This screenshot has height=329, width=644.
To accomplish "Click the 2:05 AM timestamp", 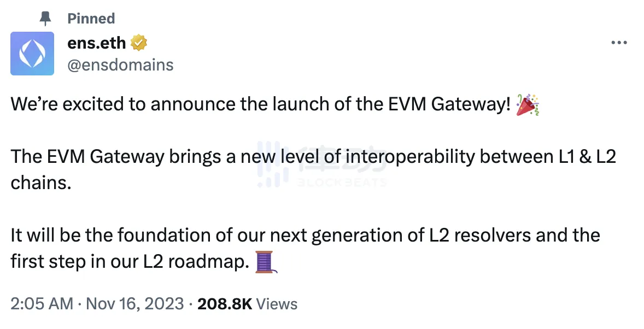I will (42, 304).
